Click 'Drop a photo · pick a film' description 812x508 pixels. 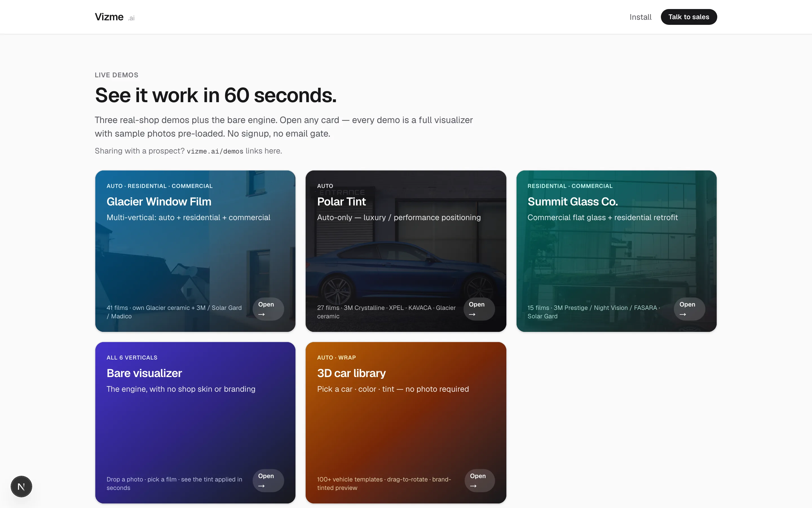[x=174, y=483]
